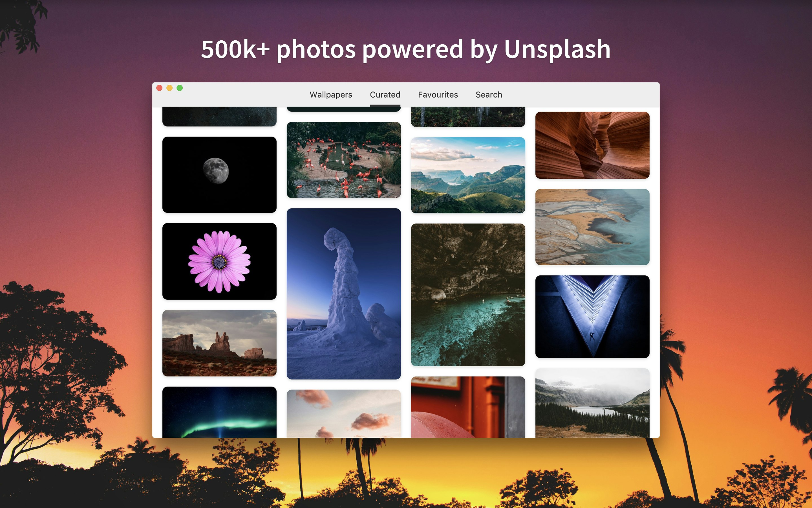
Task: Choose the desert rock buttes photo
Action: pos(219,343)
